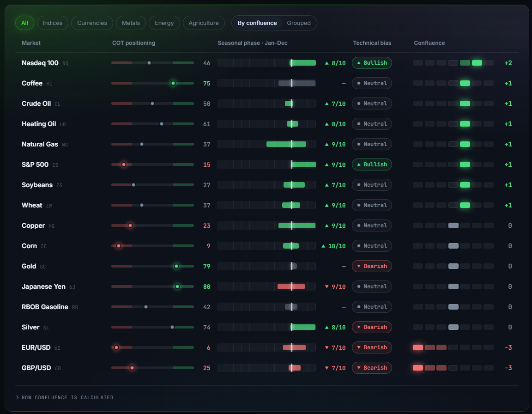
Task: Filter markets by Energy
Action: tap(164, 23)
